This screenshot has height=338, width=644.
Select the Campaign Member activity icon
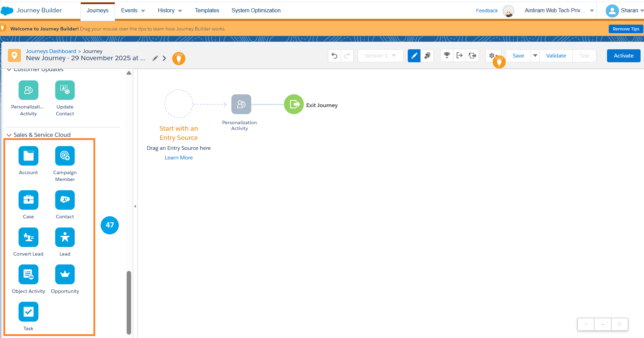click(65, 156)
